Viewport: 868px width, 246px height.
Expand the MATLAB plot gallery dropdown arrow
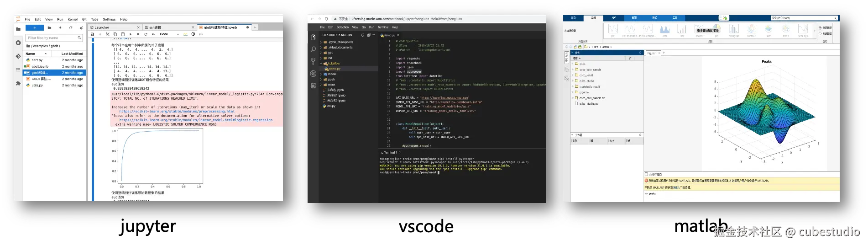click(815, 31)
